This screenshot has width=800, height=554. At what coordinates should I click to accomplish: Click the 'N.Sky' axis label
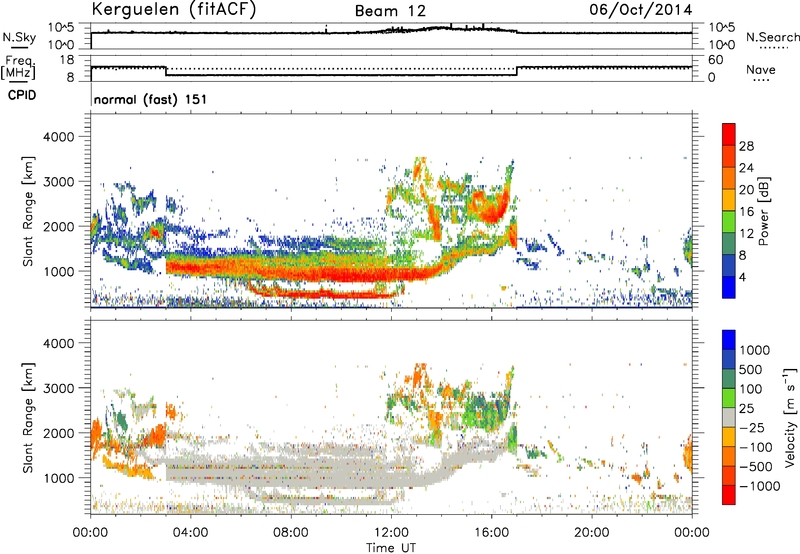pyautogui.click(x=19, y=38)
